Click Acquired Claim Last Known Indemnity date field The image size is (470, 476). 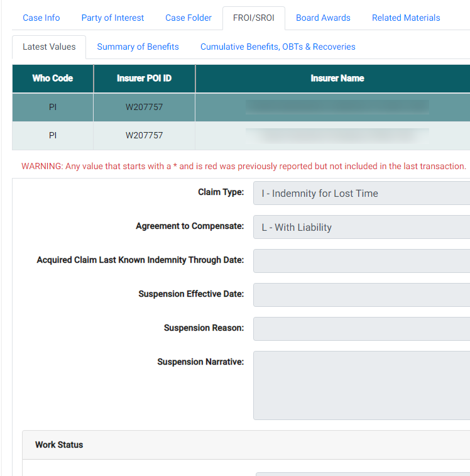pos(361,261)
